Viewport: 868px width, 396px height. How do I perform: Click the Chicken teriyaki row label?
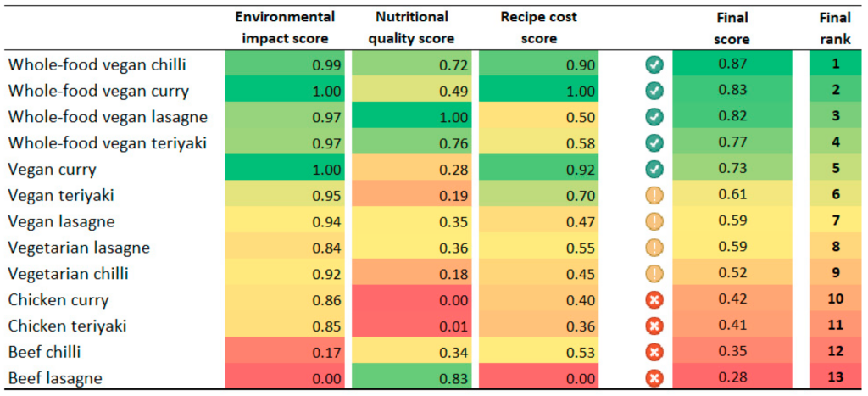67,326
